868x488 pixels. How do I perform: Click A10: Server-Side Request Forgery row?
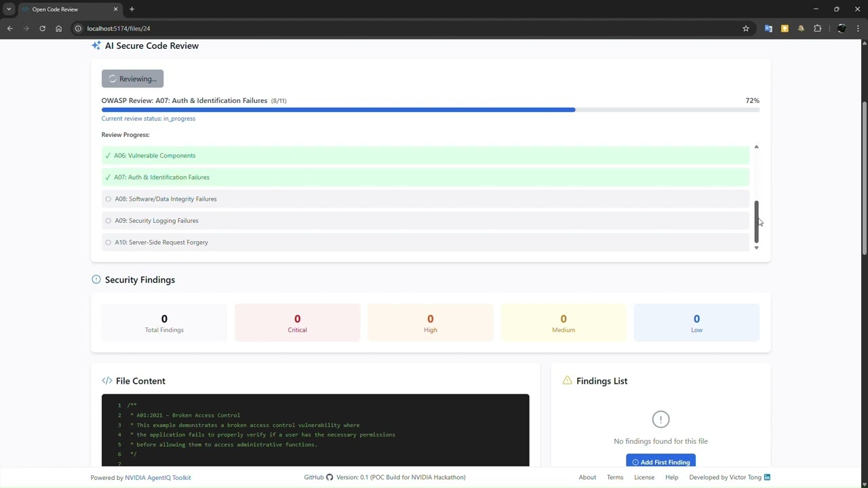click(425, 242)
